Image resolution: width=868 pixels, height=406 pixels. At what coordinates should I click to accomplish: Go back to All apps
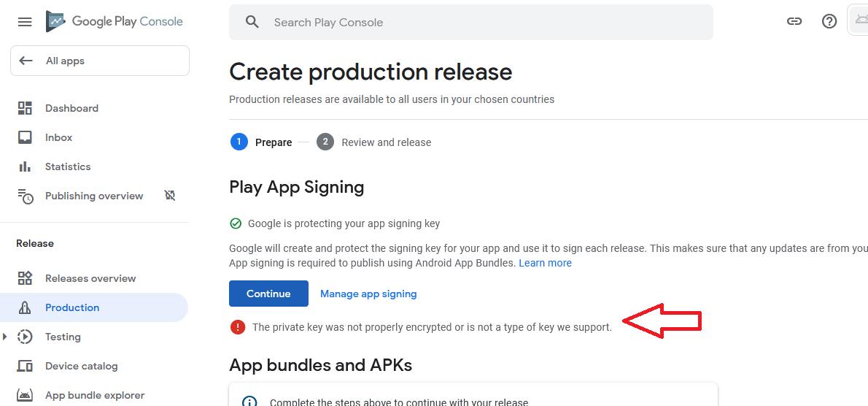coord(100,61)
